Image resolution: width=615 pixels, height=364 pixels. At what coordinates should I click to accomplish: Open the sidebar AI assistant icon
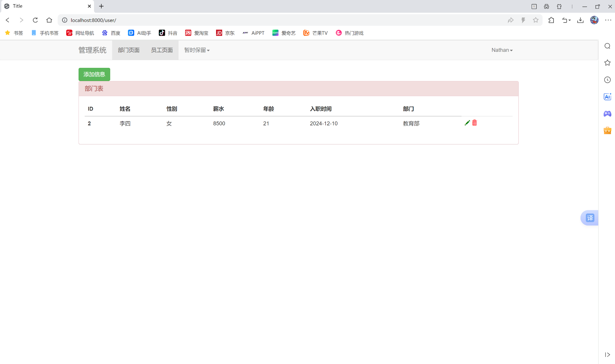click(608, 97)
